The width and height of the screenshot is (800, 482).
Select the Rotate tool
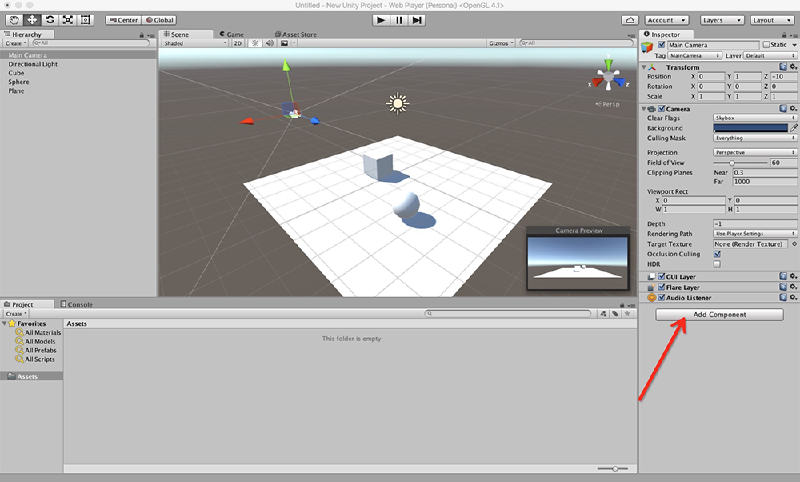pyautogui.click(x=49, y=19)
